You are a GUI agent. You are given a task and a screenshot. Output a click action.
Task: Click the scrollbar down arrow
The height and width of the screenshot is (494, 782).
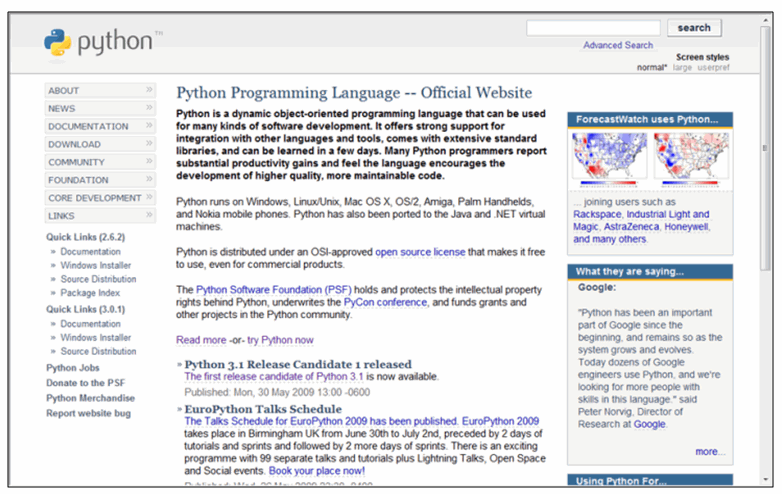[766, 480]
